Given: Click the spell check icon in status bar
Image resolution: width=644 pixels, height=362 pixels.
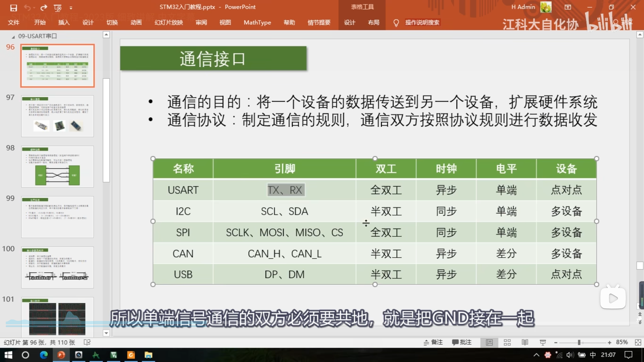Looking at the screenshot, I should click(87, 342).
